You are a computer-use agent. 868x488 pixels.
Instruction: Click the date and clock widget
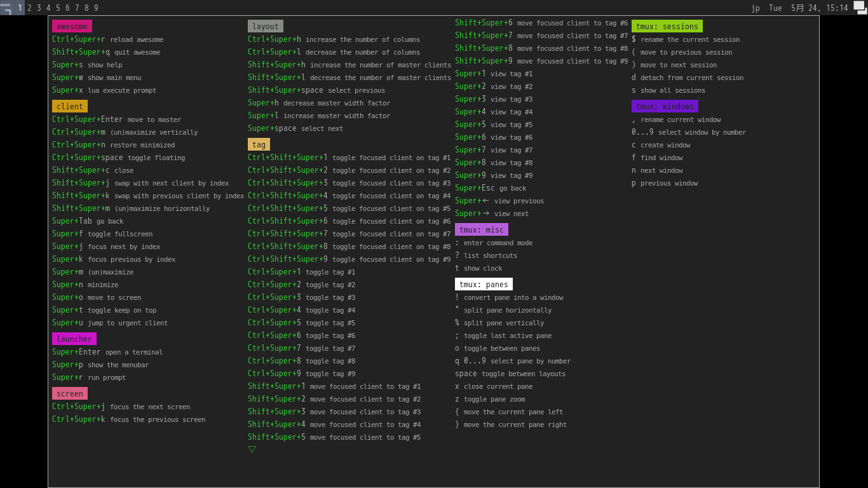808,8
